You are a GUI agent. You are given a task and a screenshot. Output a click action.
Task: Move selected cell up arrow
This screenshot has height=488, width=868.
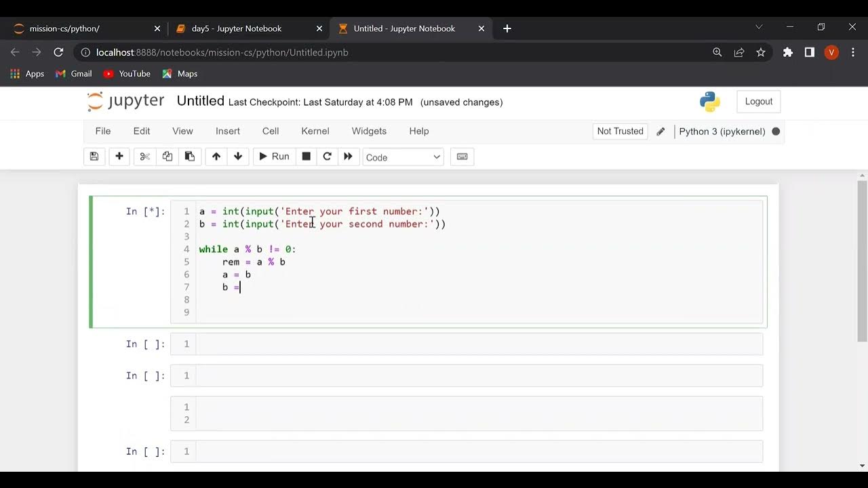pos(216,157)
